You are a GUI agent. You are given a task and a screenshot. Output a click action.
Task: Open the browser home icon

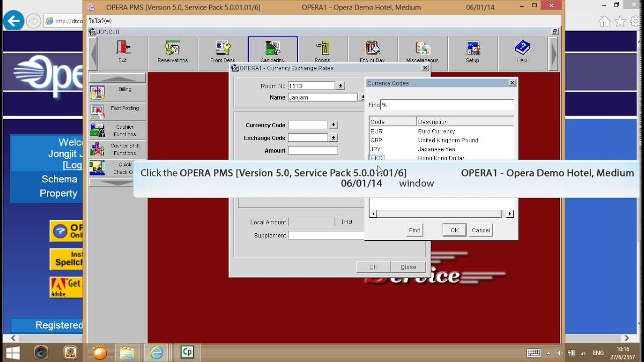tap(604, 22)
